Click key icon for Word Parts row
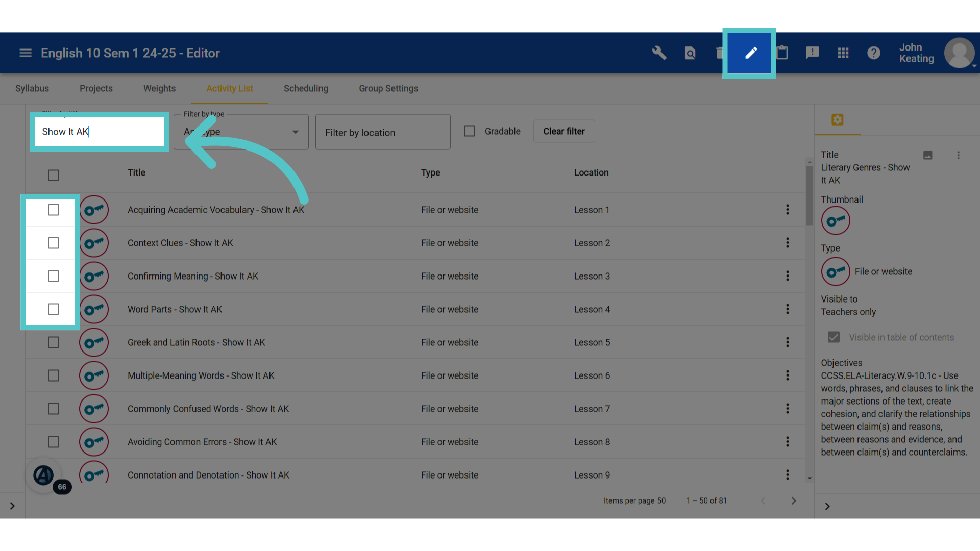 (x=94, y=309)
